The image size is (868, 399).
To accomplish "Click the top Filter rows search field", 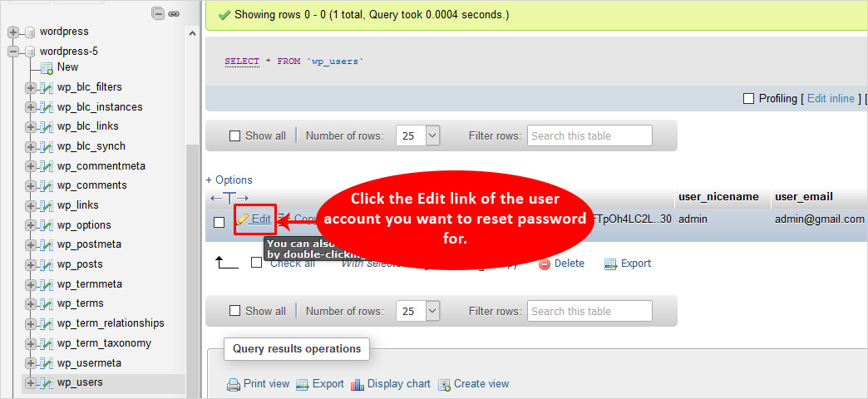I will (589, 135).
